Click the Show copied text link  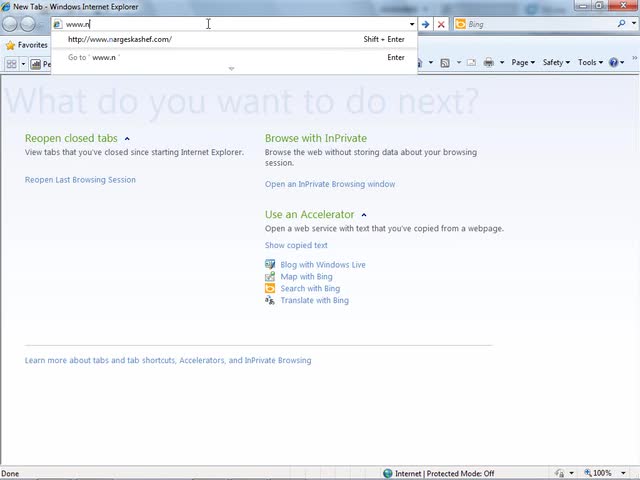tap(296, 245)
